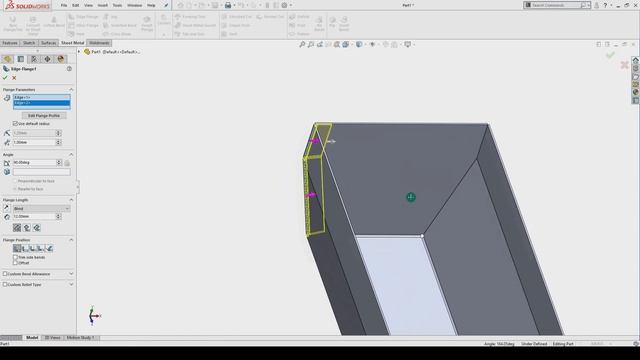The width and height of the screenshot is (640, 360).
Task: Open the Search Commands dropdown arrow
Action: (x=589, y=5)
